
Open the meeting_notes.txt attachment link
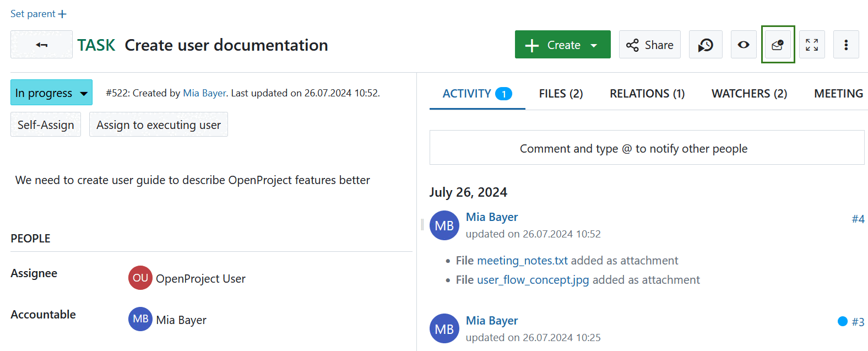click(x=522, y=261)
